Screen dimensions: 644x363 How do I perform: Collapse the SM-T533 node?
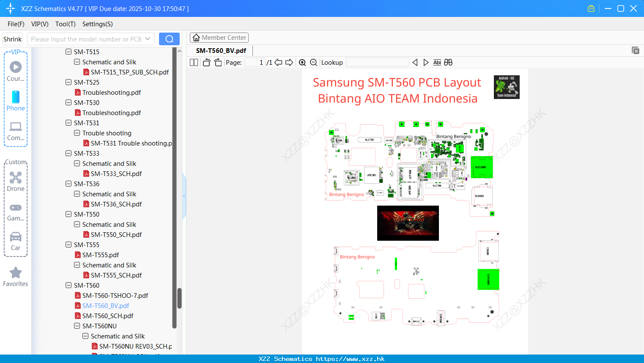tap(69, 153)
